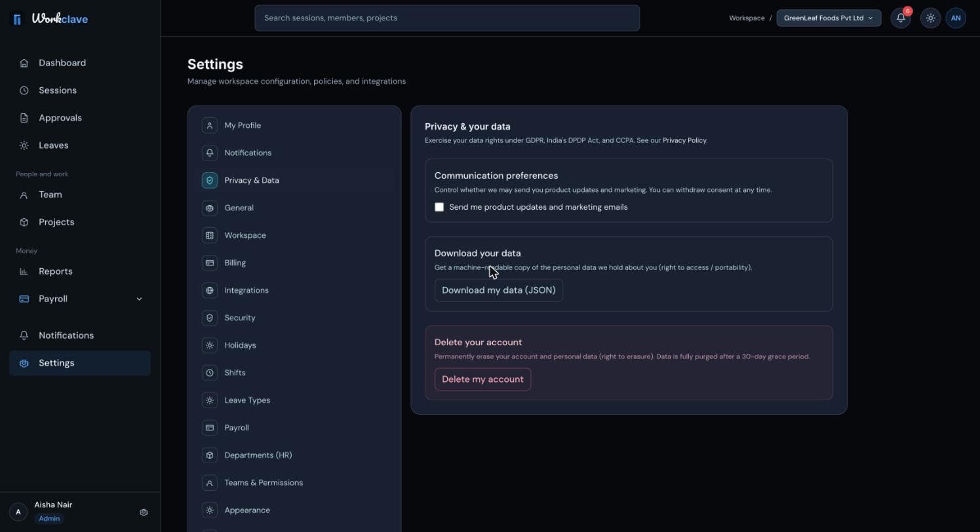980x532 pixels.
Task: Click the Integrations globe icon
Action: pos(210,290)
